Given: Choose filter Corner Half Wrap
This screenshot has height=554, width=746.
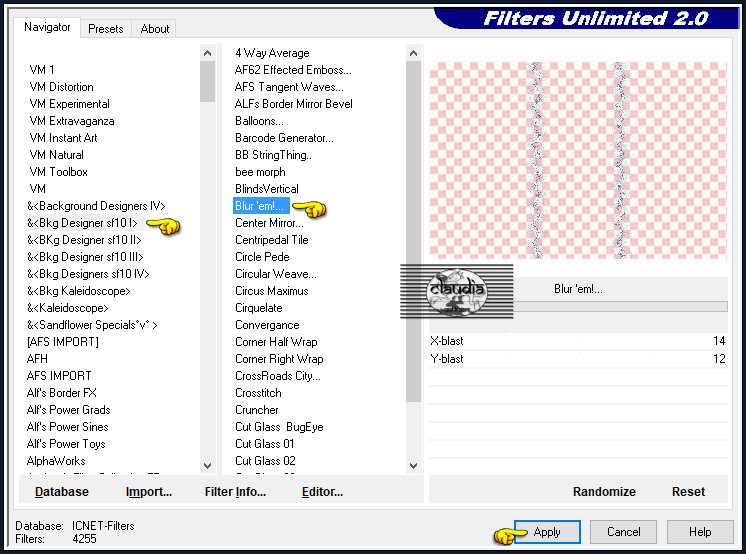Looking at the screenshot, I should [x=276, y=342].
